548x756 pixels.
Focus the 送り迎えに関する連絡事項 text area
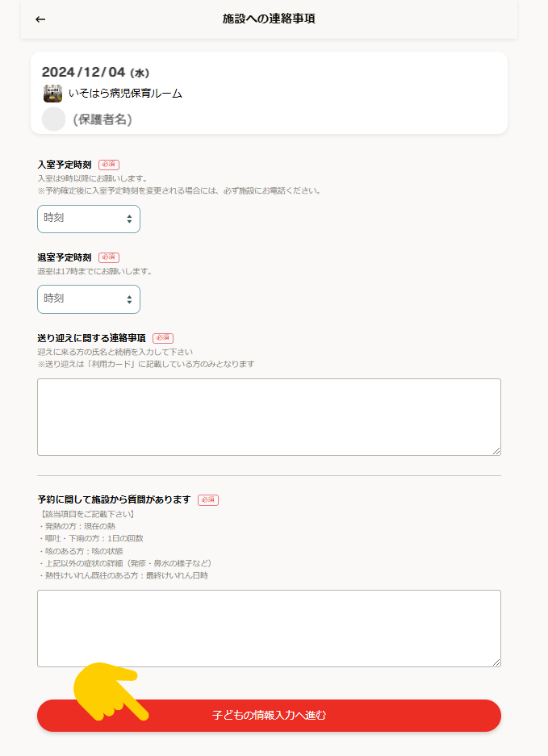pos(270,417)
